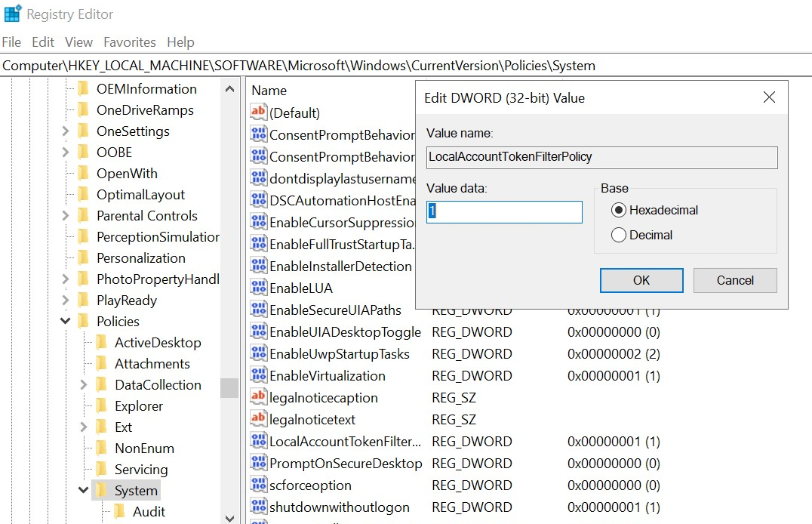812x524 pixels.
Task: Click the Servicing folder icon
Action: (101, 469)
